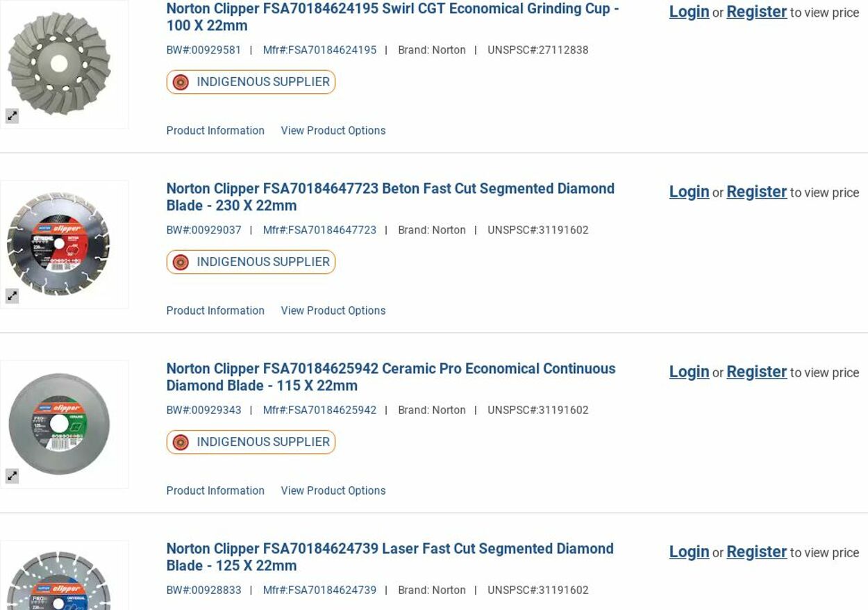Open Ceramic Pro Continuous Diamond Blade thumbnail
The image size is (868, 610).
click(x=59, y=424)
